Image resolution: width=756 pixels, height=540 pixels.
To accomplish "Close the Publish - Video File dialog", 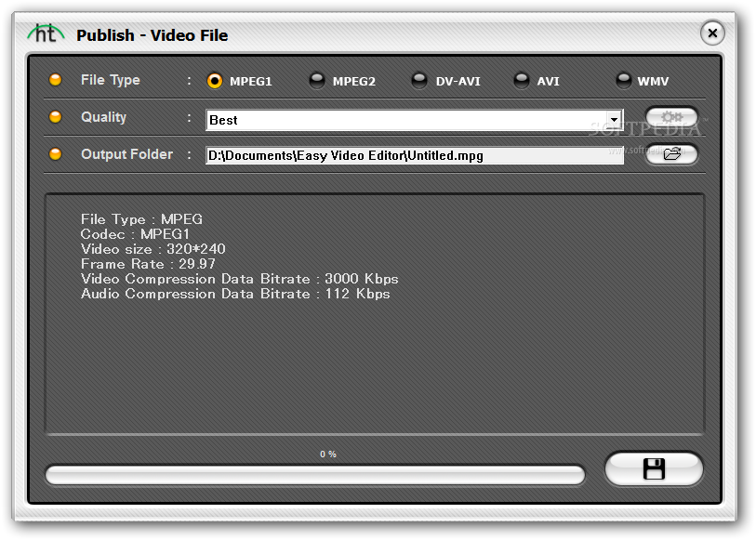I will [712, 33].
